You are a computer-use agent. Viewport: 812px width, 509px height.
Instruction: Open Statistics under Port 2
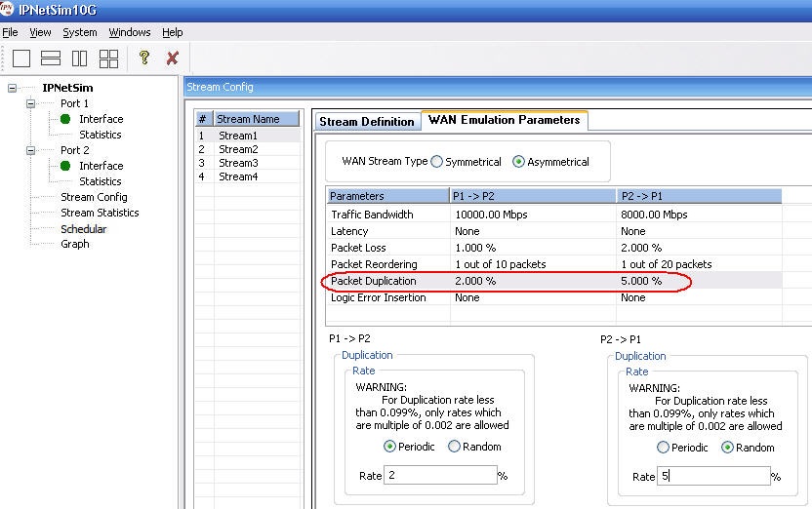tap(100, 181)
